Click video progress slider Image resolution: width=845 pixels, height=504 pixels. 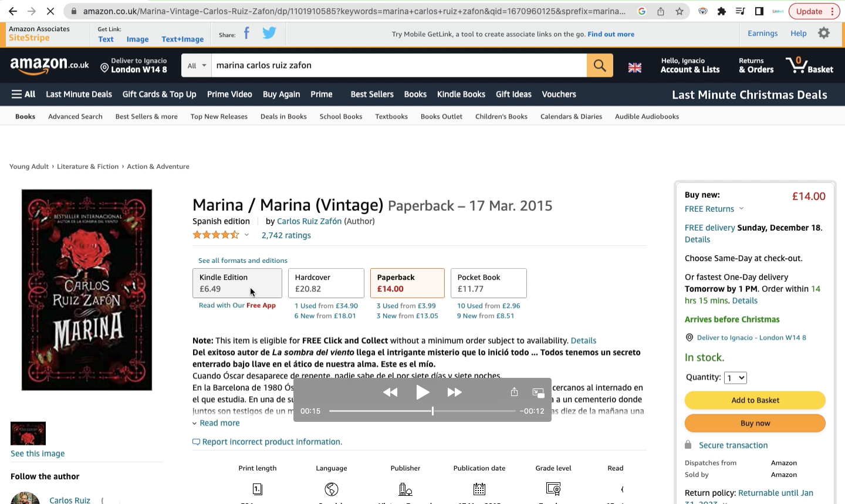(x=422, y=411)
